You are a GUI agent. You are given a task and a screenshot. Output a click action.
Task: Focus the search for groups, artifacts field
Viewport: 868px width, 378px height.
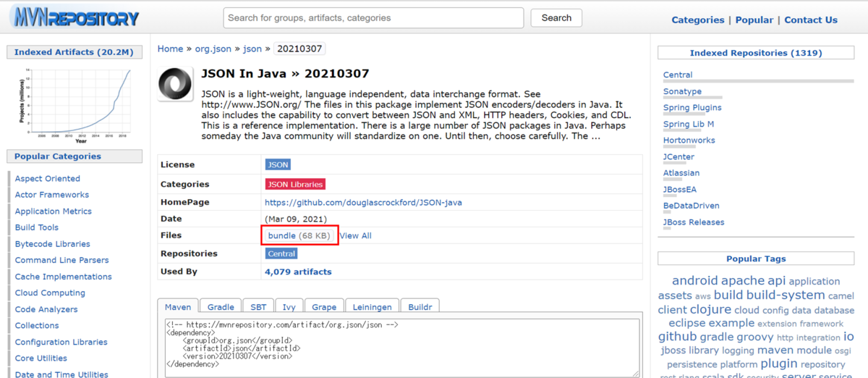click(373, 17)
